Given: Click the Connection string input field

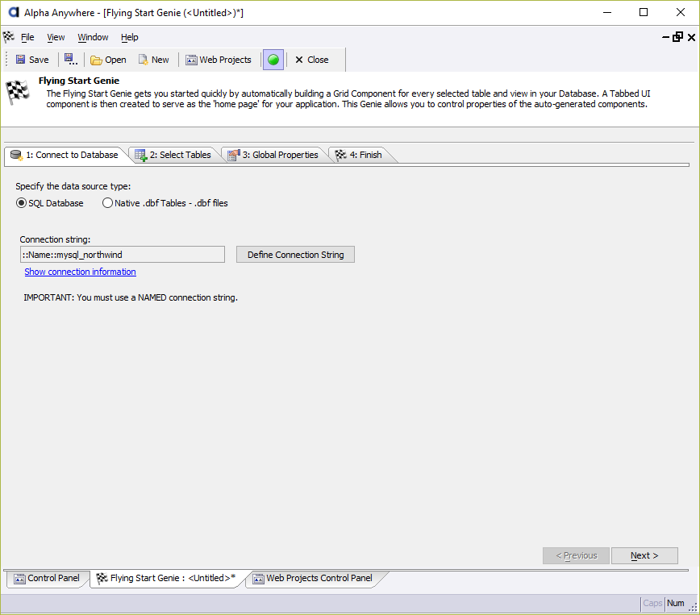Looking at the screenshot, I should pos(123,255).
